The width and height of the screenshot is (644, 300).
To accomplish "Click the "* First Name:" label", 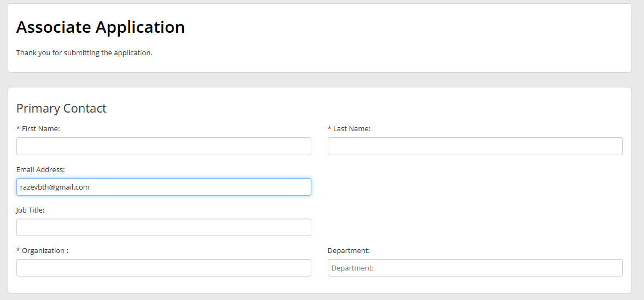I will click(x=38, y=129).
